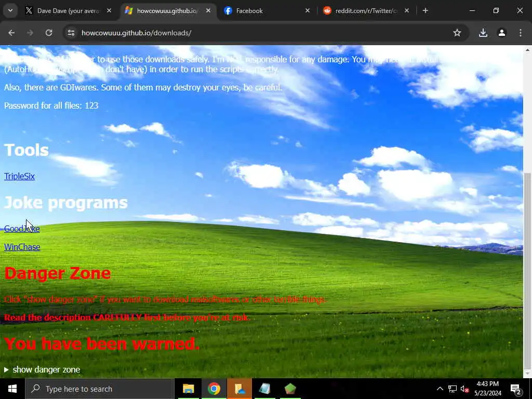Click the scrollbar down arrow
The height and width of the screenshot is (399, 532).
tap(527, 374)
